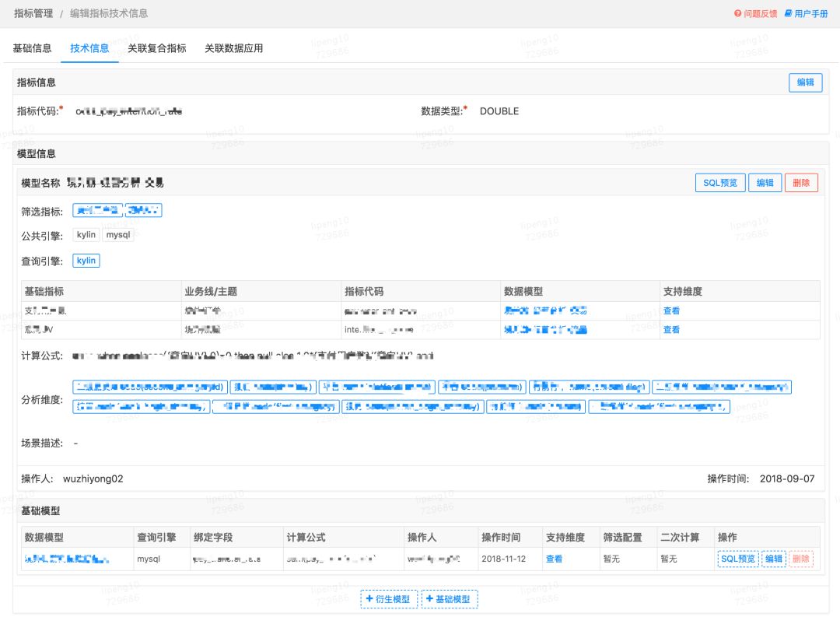Select the kylin tag under 公共引擎
Viewport: 840px width, 617px height.
(x=86, y=235)
